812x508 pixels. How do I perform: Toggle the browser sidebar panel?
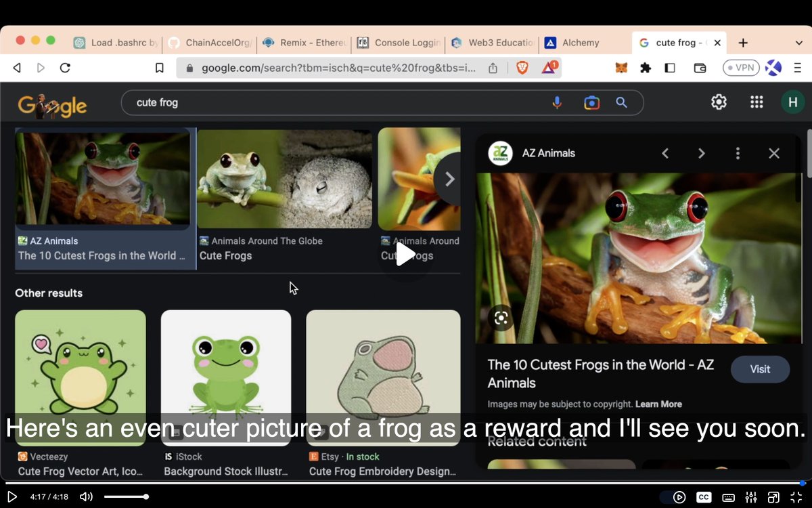(x=670, y=68)
